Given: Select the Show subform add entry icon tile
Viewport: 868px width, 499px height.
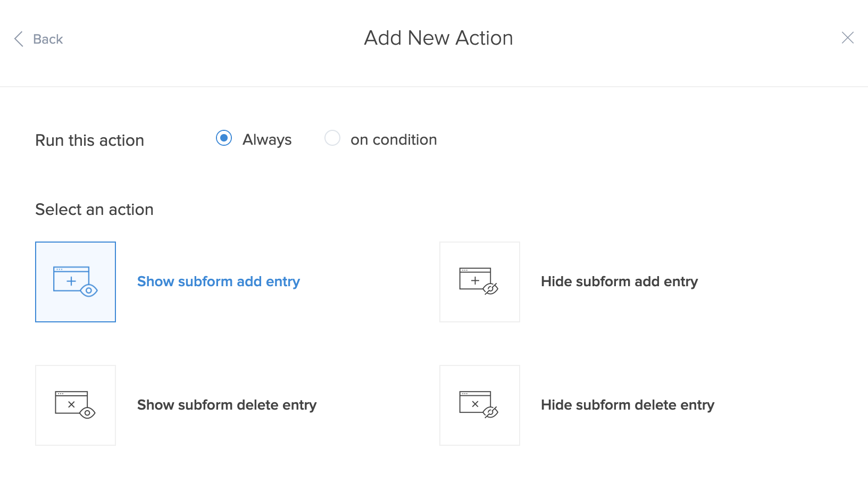Looking at the screenshot, I should pyautogui.click(x=76, y=282).
